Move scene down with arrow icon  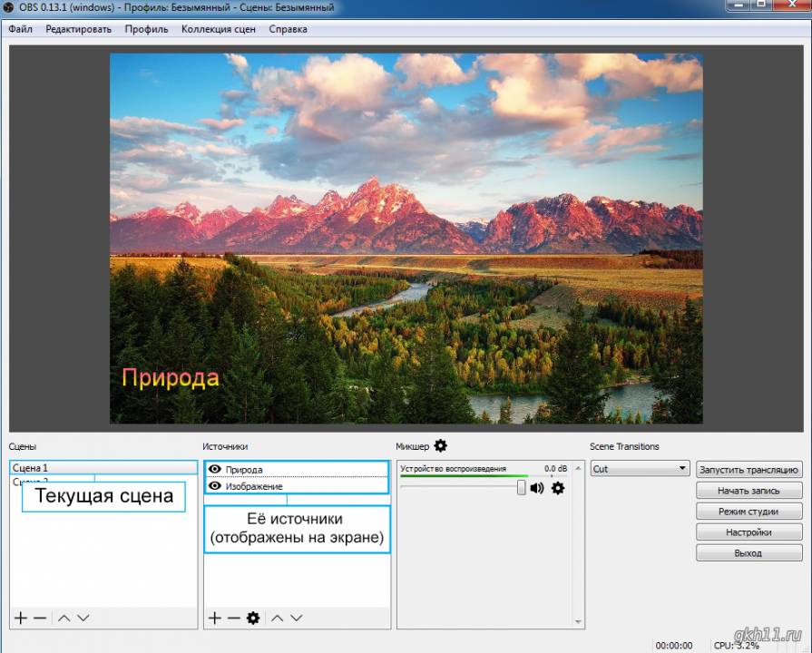click(x=83, y=618)
